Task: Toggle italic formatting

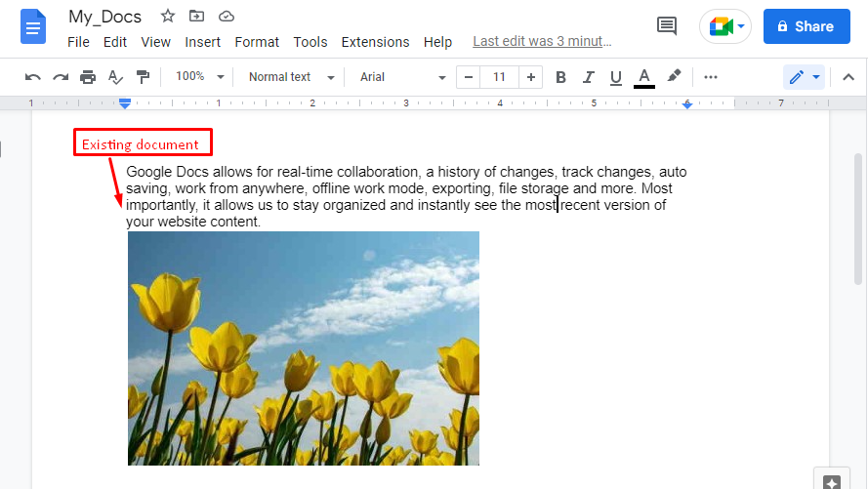Action: click(x=589, y=77)
